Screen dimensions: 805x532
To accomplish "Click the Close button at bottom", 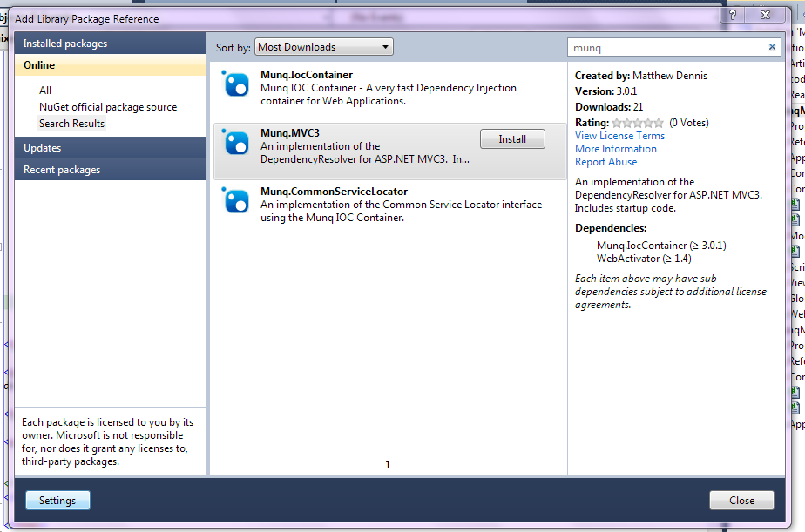I will coord(741,500).
